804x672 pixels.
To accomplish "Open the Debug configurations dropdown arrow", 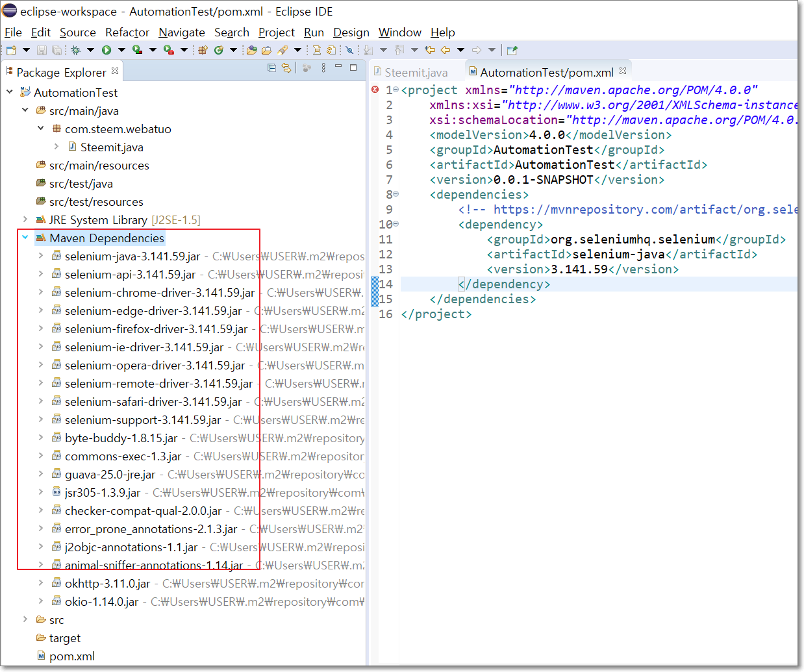I will coord(90,50).
